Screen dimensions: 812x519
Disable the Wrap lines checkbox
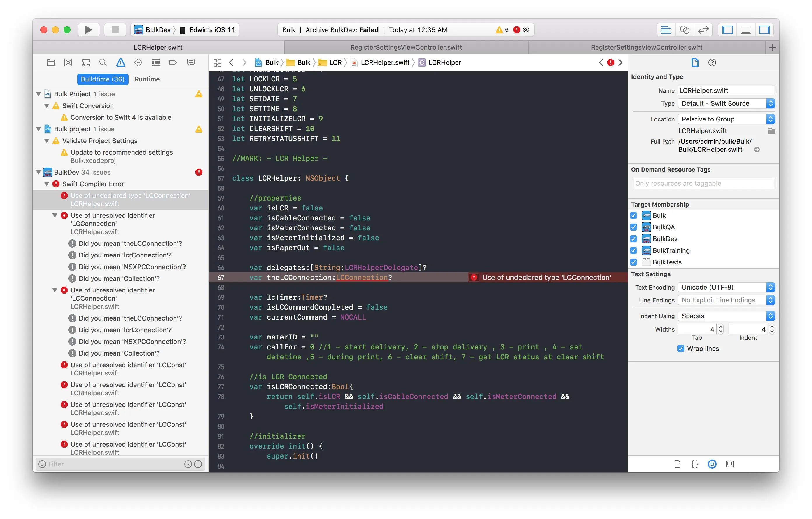click(x=680, y=349)
